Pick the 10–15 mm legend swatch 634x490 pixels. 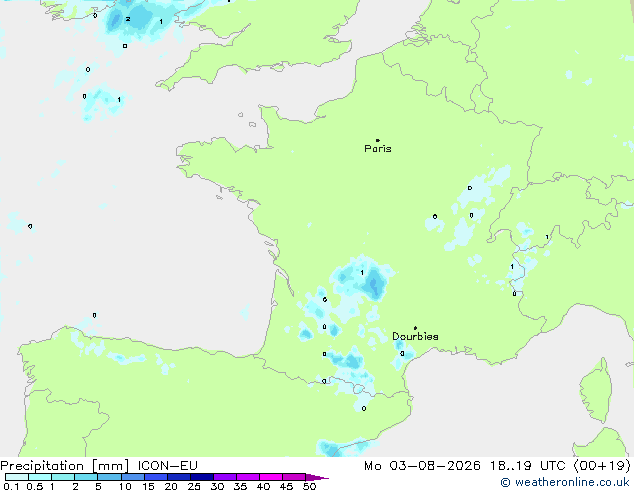click(x=133, y=477)
